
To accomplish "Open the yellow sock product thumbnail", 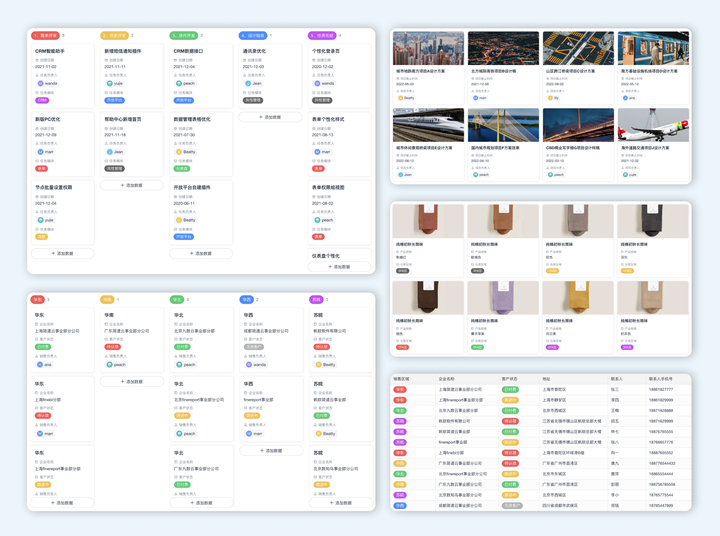I will pyautogui.click(x=578, y=298).
